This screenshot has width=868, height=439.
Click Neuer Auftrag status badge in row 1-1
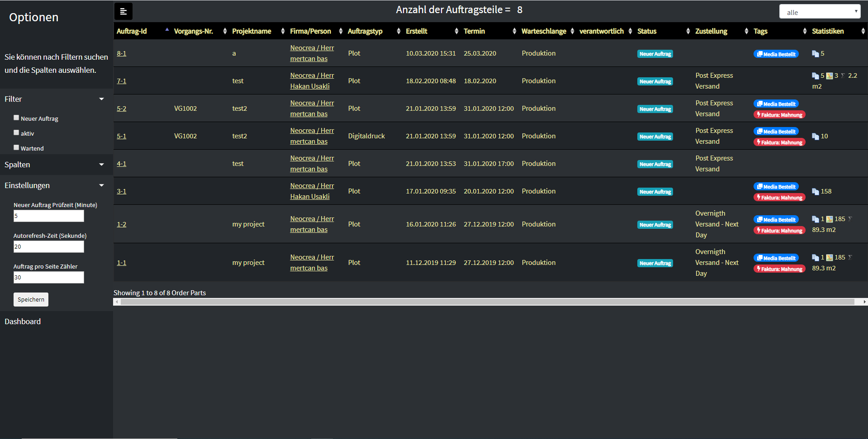point(655,263)
